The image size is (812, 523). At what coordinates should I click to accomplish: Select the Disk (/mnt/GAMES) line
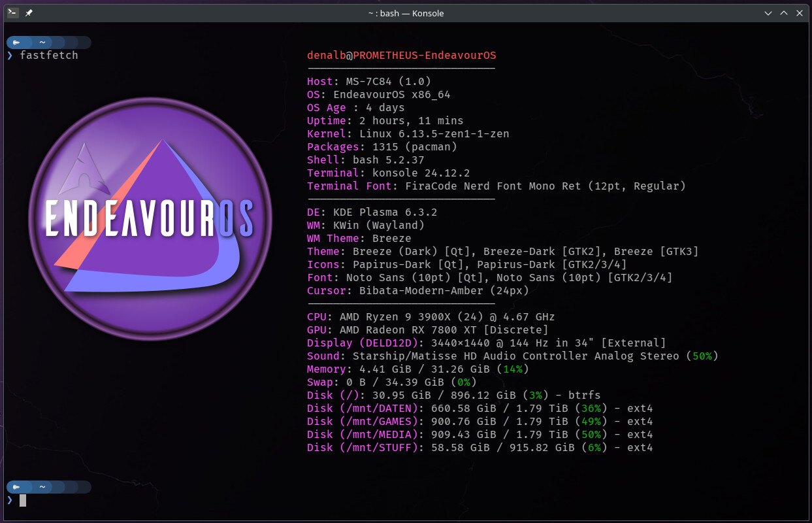(x=480, y=422)
